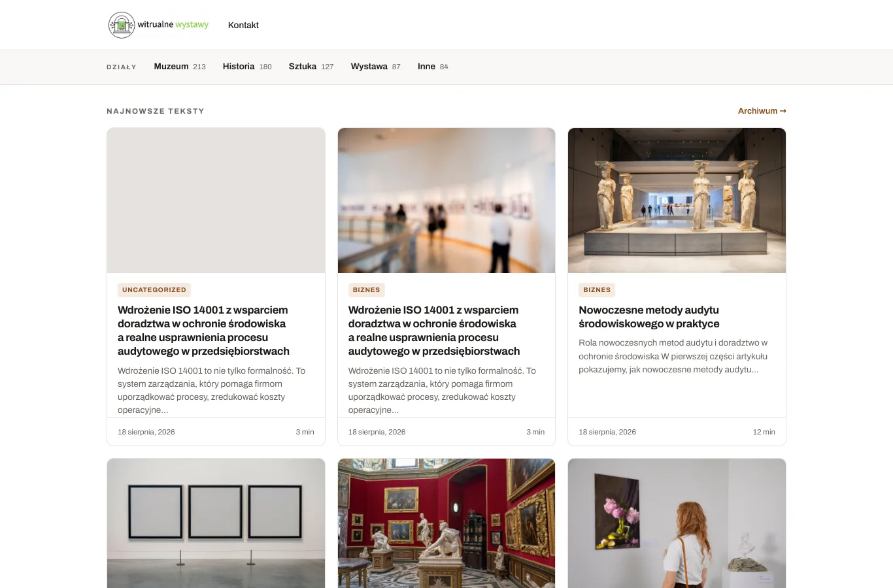
Task: Open the Muzeum section
Action: tap(180, 67)
